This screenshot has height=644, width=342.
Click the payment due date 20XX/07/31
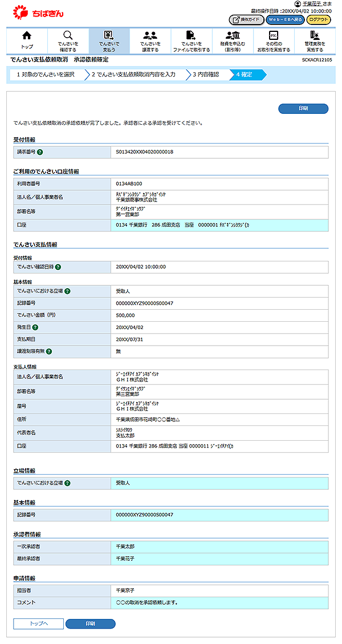point(129,339)
